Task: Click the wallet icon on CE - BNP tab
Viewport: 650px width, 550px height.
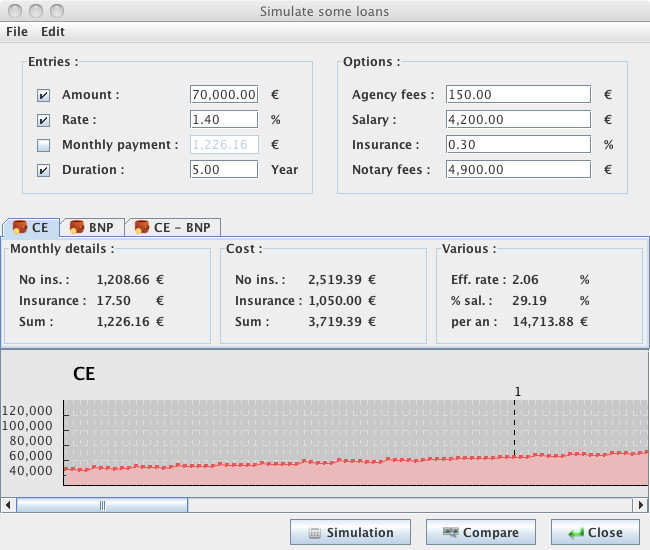Action: pyautogui.click(x=141, y=227)
